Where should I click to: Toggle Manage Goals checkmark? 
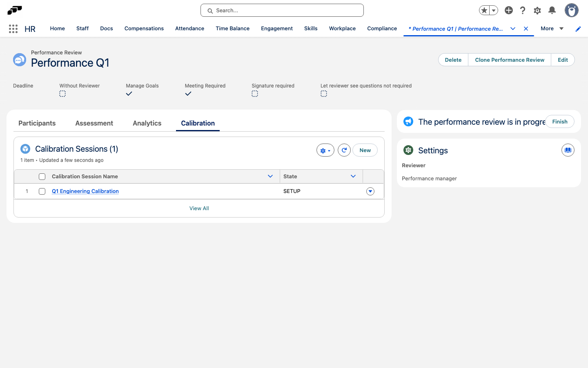(129, 94)
